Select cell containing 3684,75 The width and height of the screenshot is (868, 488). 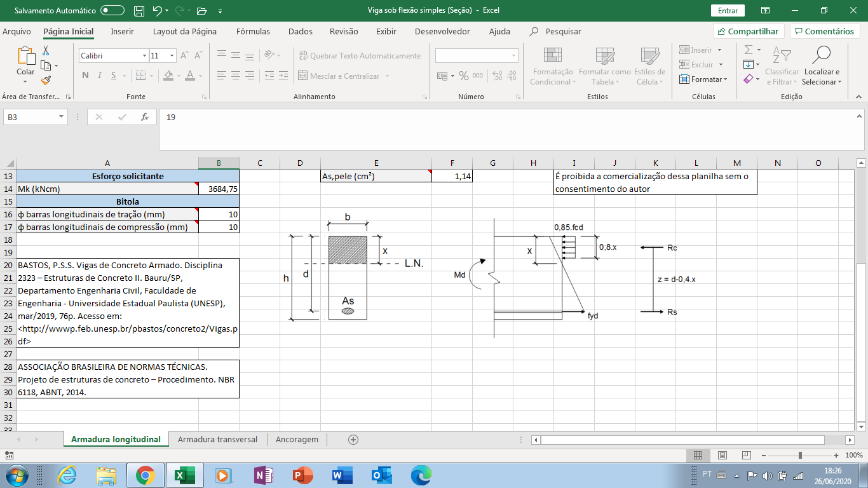click(x=219, y=189)
